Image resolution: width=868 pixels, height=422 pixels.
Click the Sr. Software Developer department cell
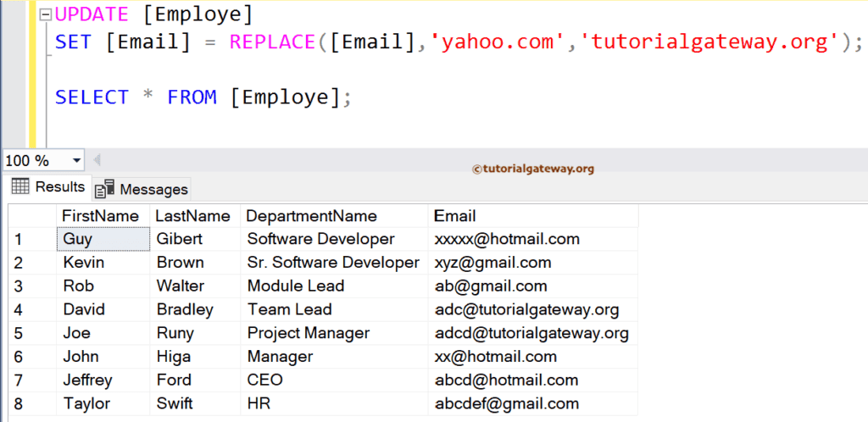pos(334,263)
